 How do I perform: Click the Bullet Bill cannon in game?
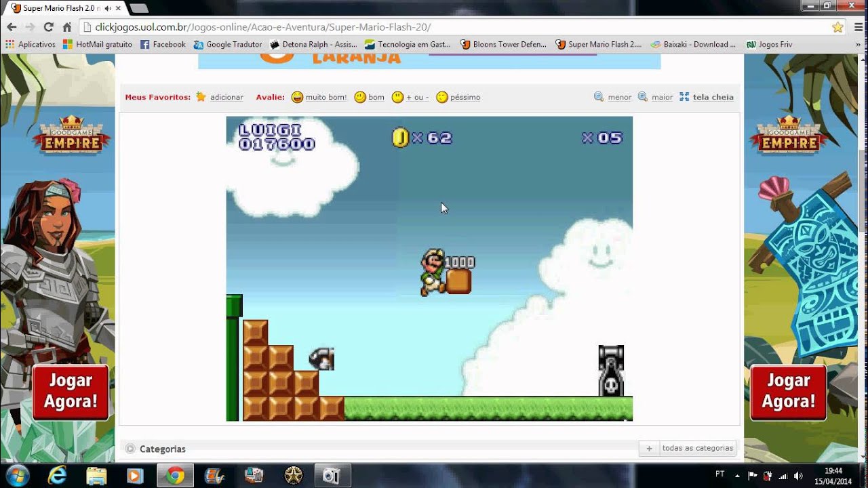[611, 371]
